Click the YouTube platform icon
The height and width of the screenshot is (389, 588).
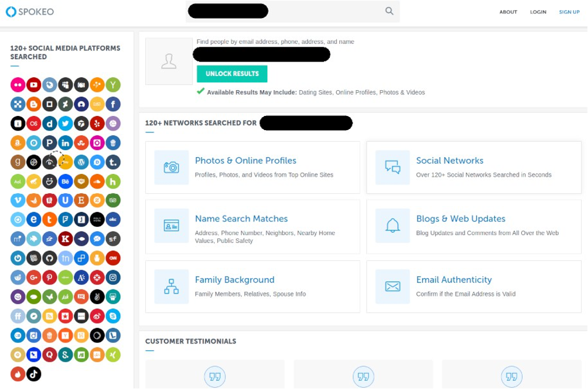33,85
